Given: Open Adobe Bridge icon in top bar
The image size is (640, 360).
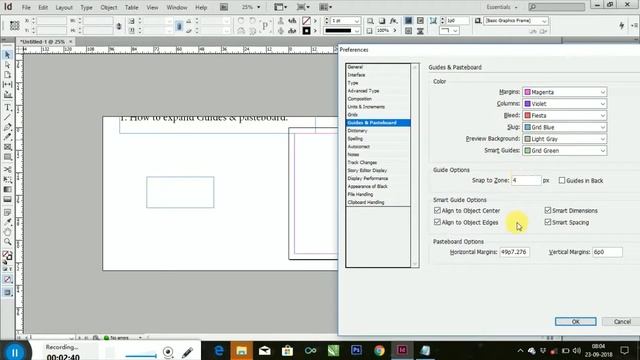Looking at the screenshot, I should (224, 7).
